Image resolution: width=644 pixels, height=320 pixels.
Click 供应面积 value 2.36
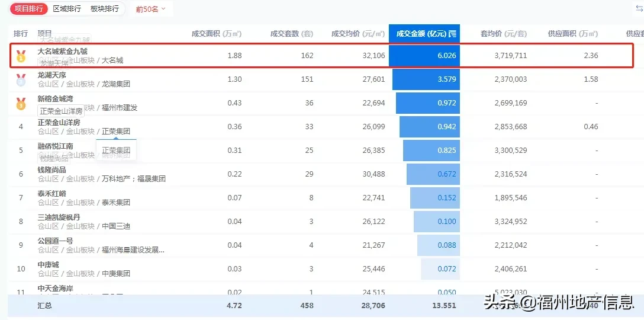pos(591,56)
